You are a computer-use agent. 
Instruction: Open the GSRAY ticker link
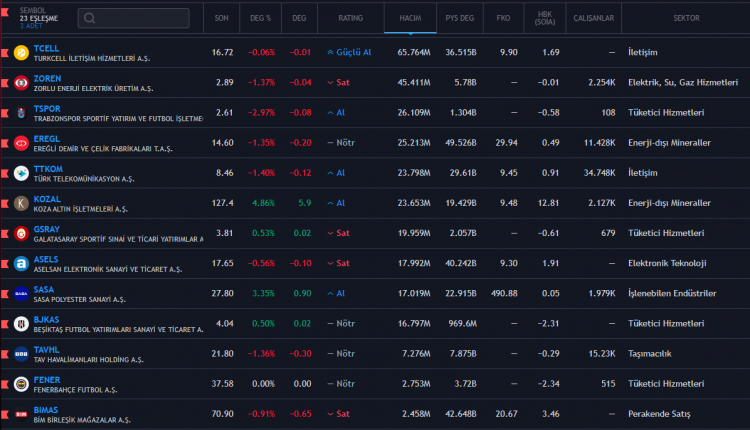tap(47, 229)
